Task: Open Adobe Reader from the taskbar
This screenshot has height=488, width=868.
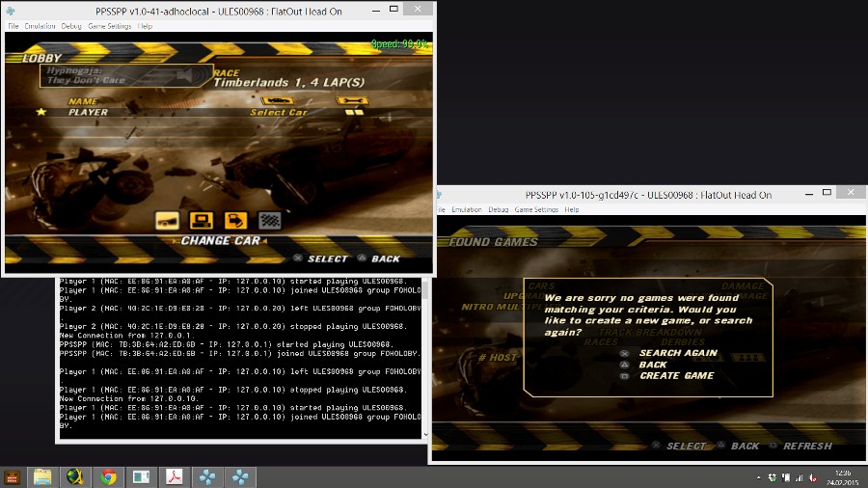Action: [x=174, y=476]
